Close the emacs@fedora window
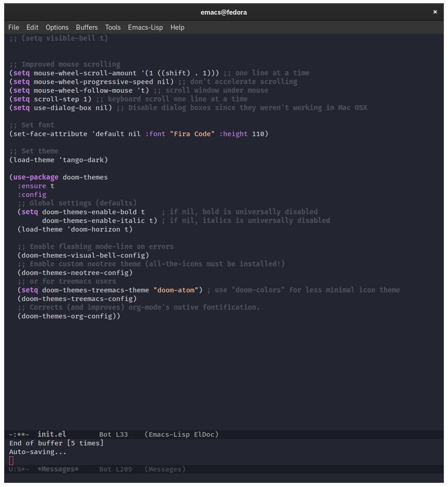Viewport: 448px width, 487px height. click(x=435, y=12)
